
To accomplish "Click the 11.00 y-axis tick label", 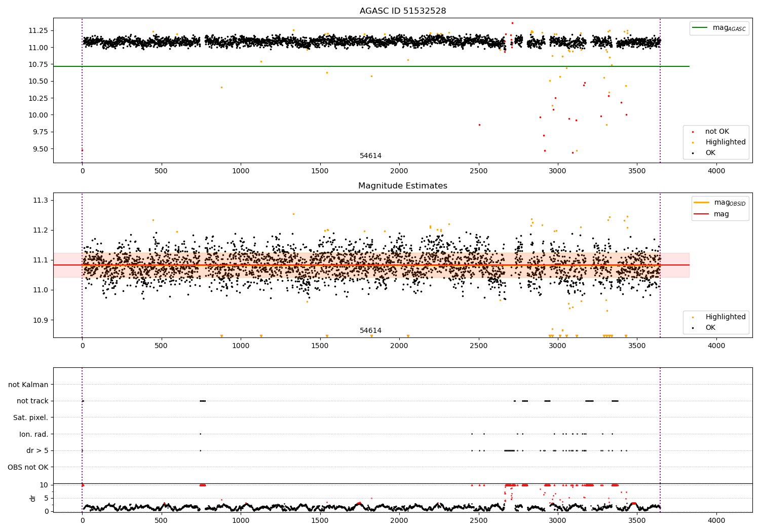I will pos(39,48).
